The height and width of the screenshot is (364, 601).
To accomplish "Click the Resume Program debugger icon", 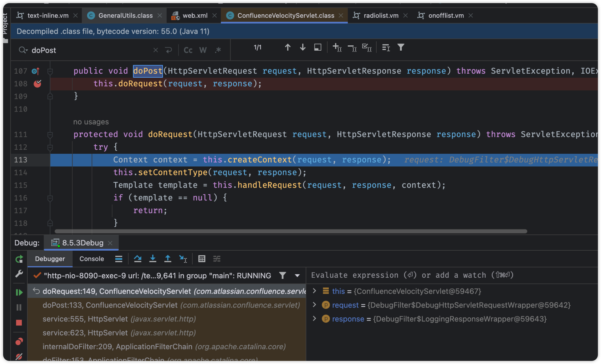I will pos(20,292).
